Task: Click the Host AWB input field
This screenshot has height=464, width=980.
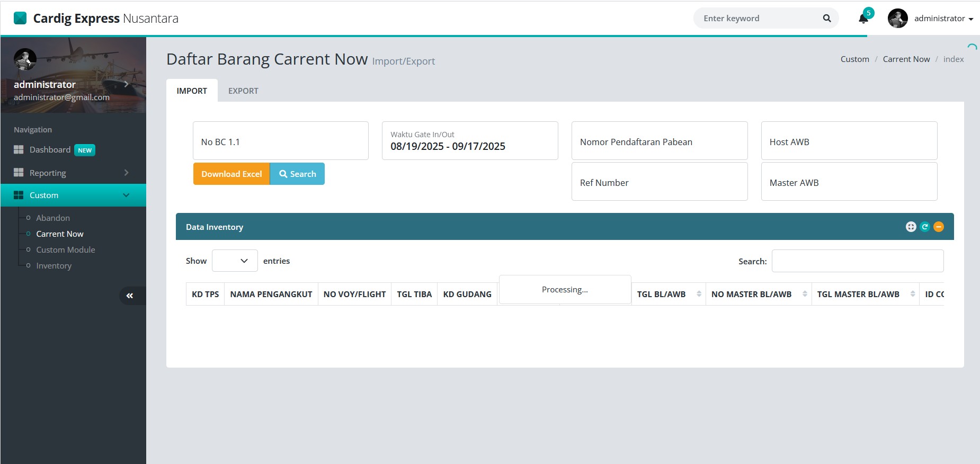Action: click(x=849, y=141)
